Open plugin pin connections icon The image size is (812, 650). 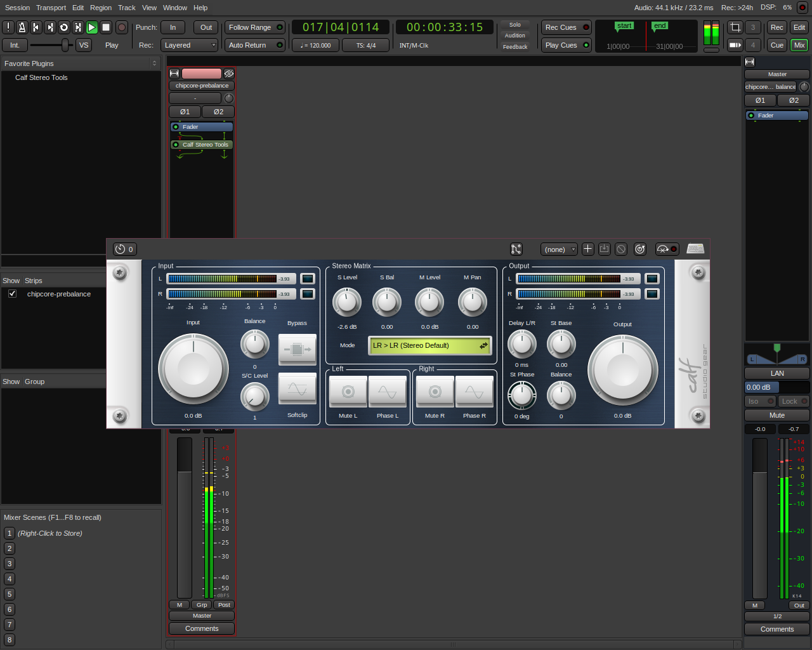(x=516, y=249)
